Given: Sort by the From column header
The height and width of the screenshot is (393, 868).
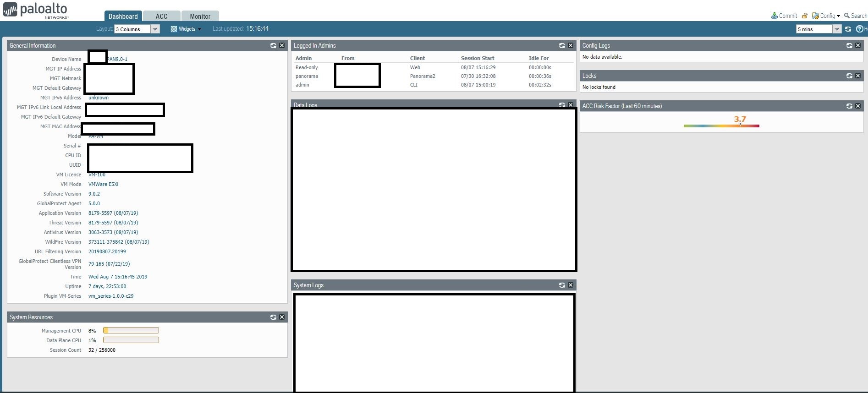Looking at the screenshot, I should click(348, 58).
